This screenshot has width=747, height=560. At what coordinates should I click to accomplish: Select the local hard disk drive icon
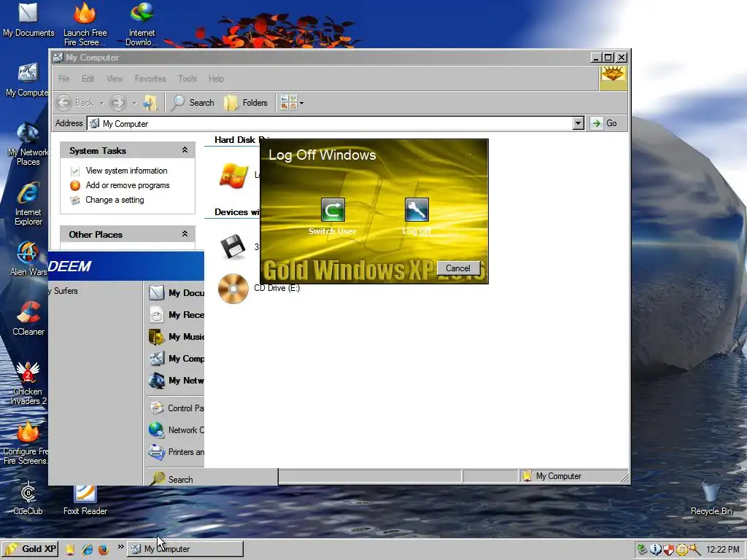tap(233, 175)
